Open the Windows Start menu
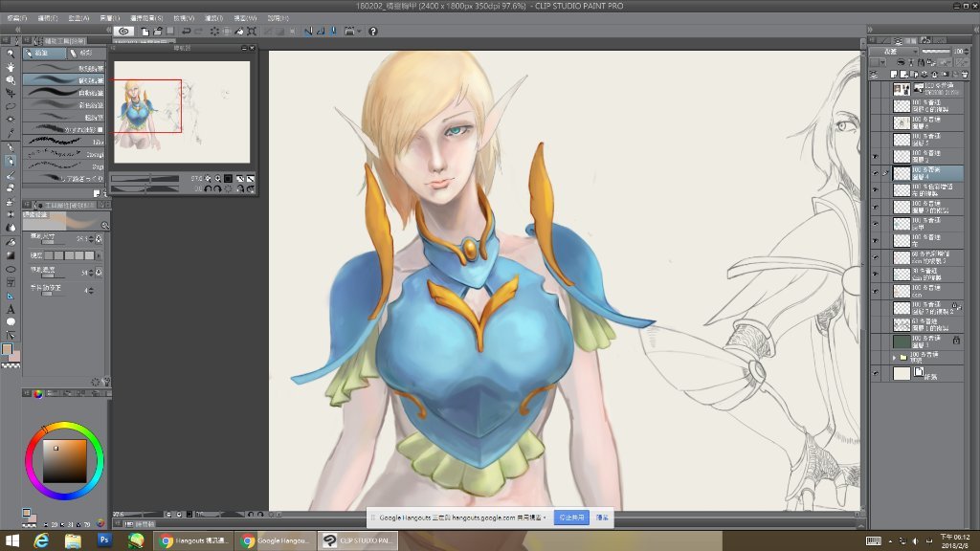980x551 pixels. coord(11,540)
